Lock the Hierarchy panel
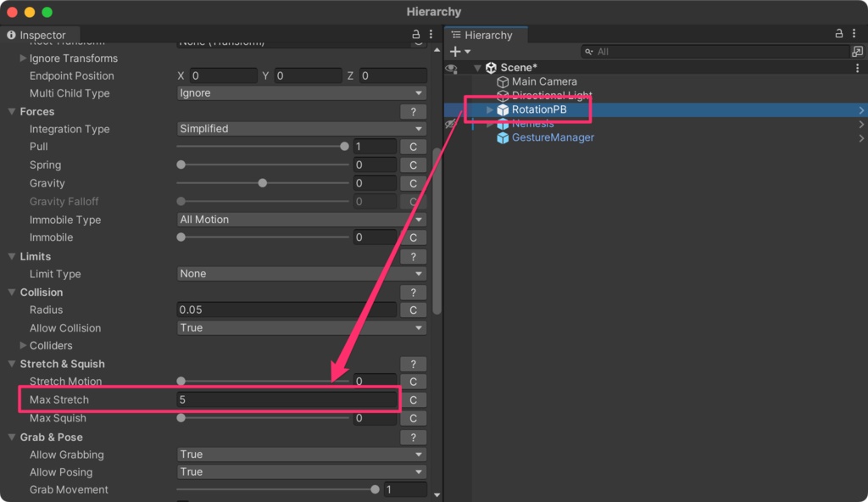 point(838,34)
